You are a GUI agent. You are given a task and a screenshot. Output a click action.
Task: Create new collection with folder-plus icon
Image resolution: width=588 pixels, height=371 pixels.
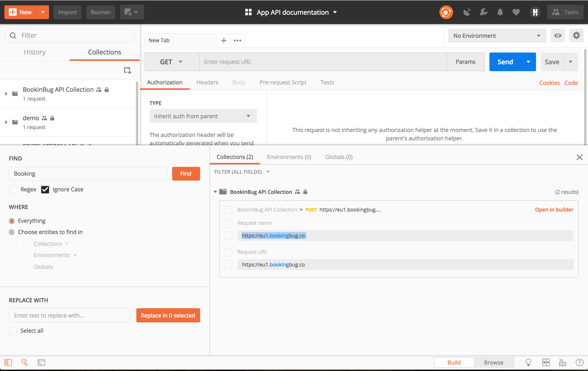tap(127, 70)
